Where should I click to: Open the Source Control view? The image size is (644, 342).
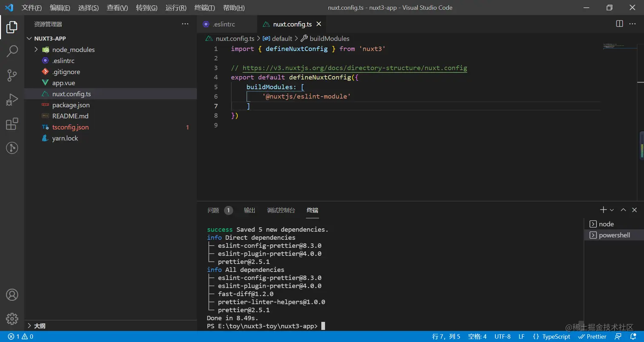pos(12,76)
